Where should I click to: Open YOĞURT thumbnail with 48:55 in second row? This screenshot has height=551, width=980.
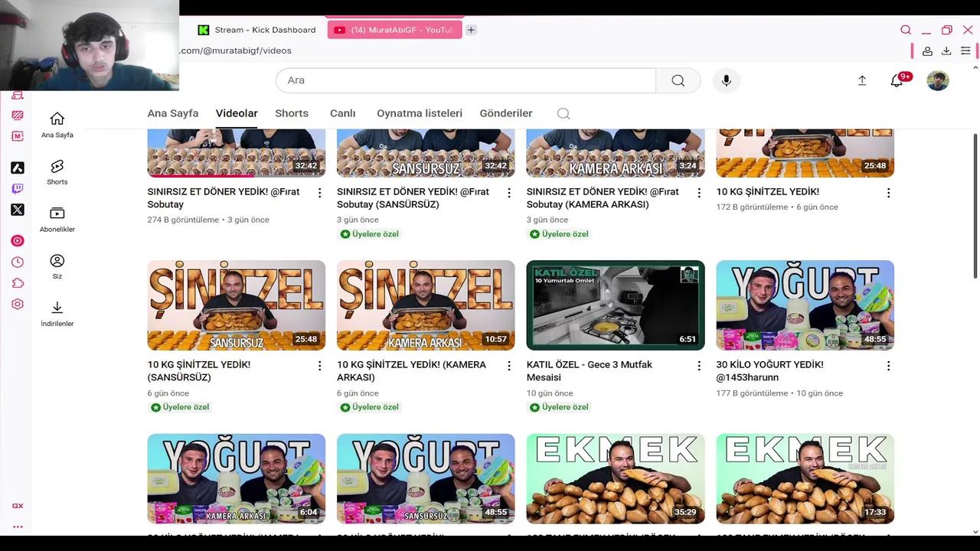click(x=805, y=305)
